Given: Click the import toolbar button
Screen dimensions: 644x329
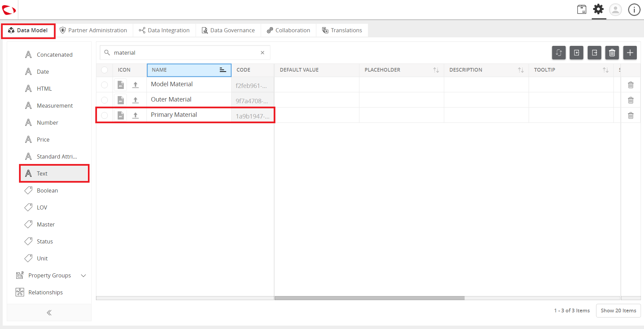Looking at the screenshot, I should pyautogui.click(x=577, y=53).
